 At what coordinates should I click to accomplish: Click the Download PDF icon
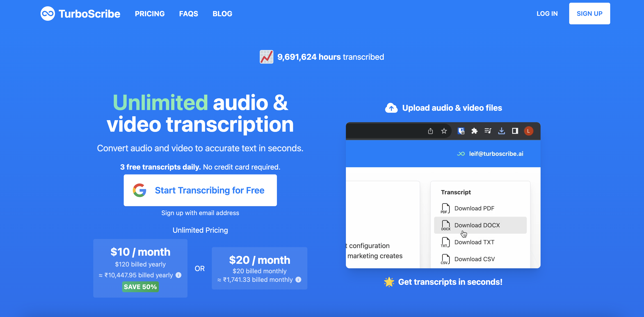coord(446,208)
